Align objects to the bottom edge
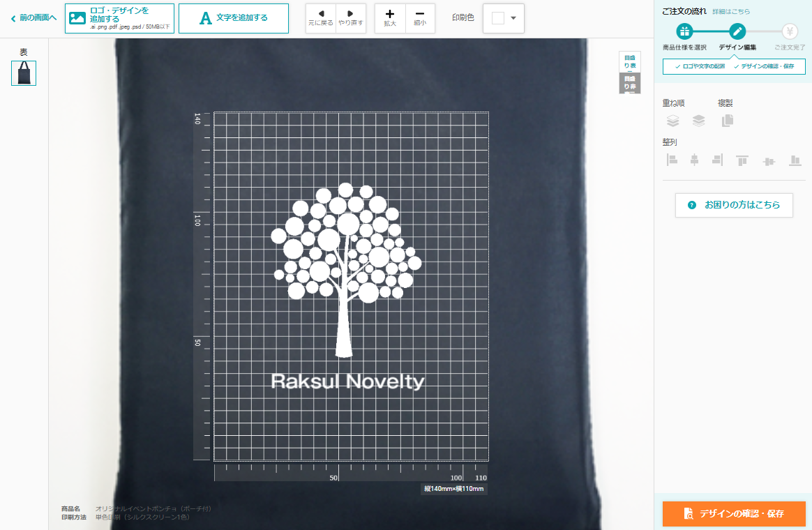Viewport: 812px width, 530px height. pos(795,160)
